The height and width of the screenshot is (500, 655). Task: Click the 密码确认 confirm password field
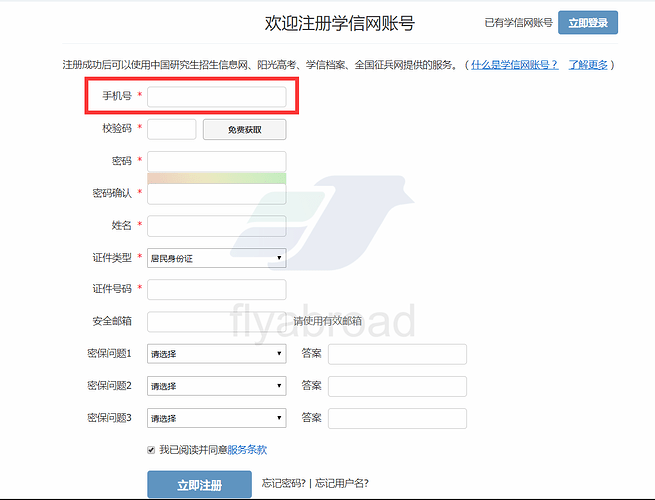217,194
